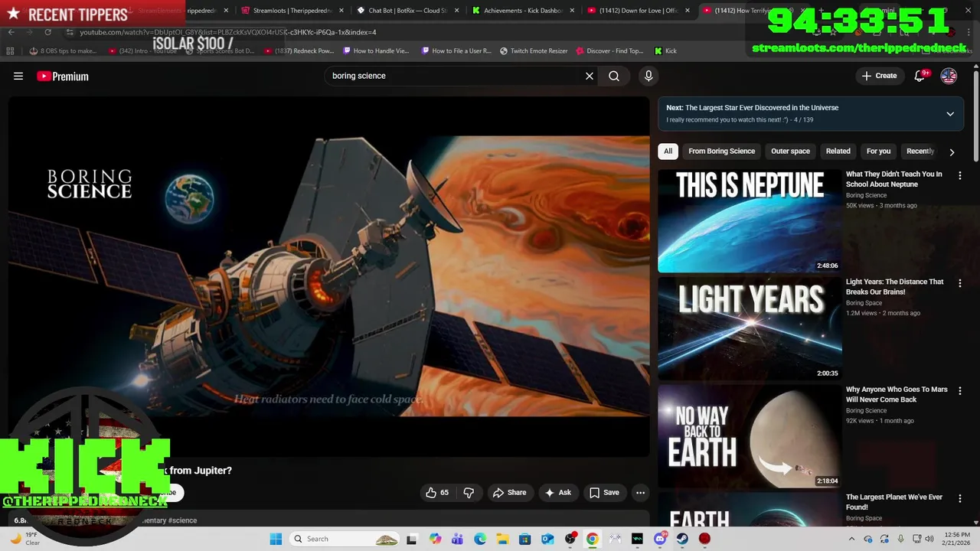Close the Streamloots tab

click(341, 11)
